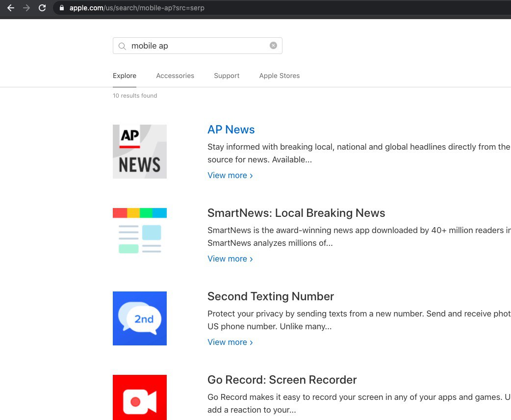Open Second Texting Number app icon

139,318
